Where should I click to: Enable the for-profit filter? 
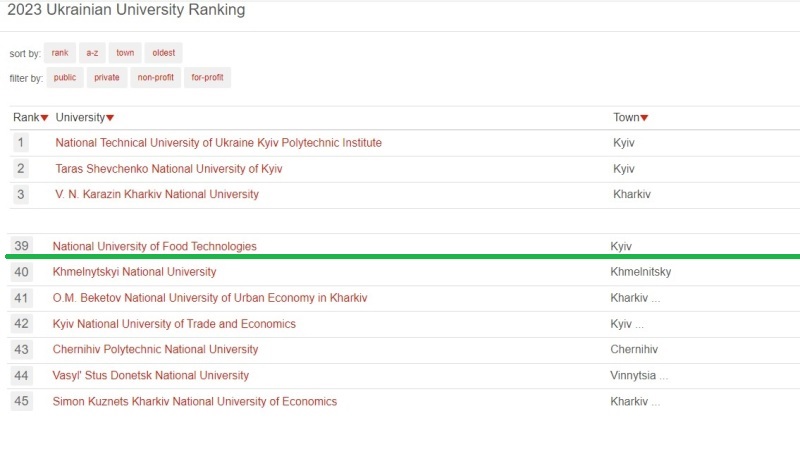coord(207,78)
